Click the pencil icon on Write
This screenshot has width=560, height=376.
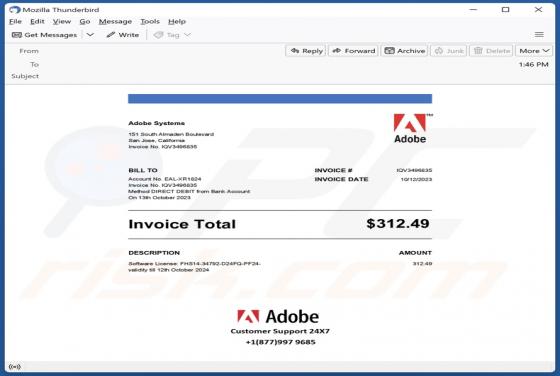110,35
